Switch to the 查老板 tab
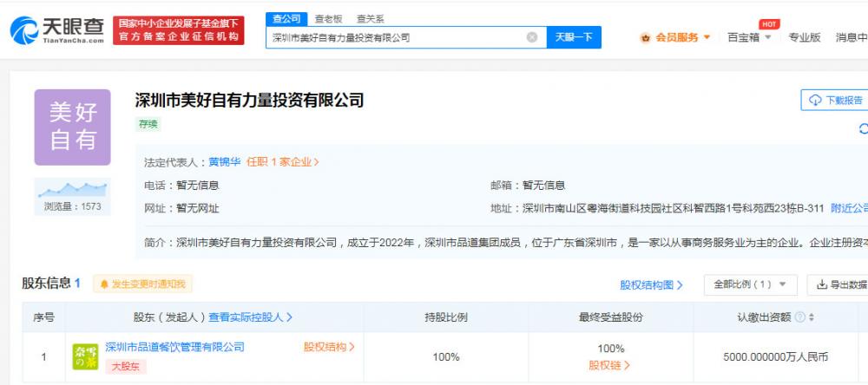Screen dimensions: 868x385 tap(329, 19)
